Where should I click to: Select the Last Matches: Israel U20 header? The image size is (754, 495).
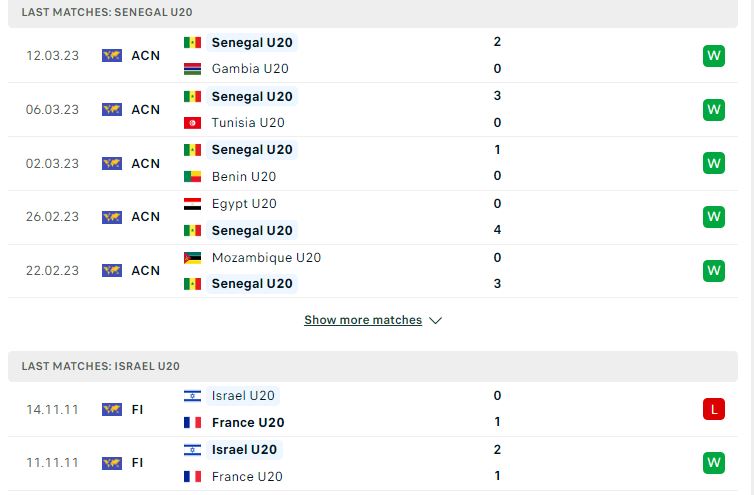tap(373, 366)
